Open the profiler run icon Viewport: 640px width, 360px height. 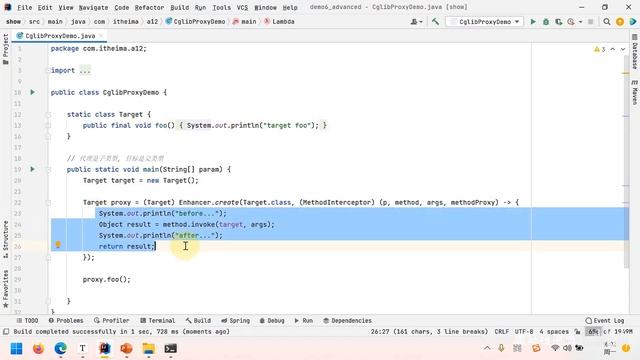(571, 22)
